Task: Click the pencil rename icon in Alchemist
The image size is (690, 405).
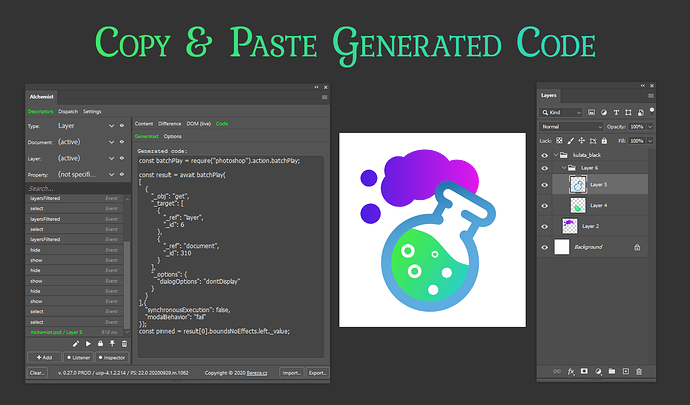Action: click(76, 344)
